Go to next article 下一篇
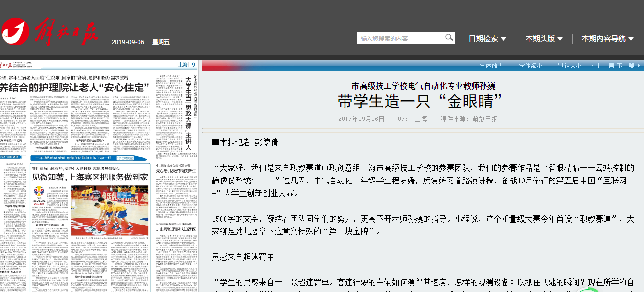The height and width of the screenshot is (292, 644). click(x=625, y=66)
